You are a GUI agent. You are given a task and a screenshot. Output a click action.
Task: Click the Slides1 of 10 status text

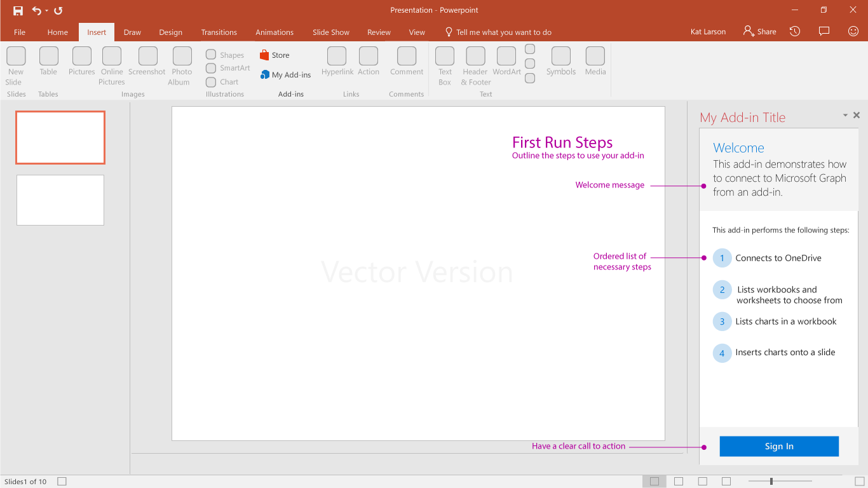tap(25, 482)
